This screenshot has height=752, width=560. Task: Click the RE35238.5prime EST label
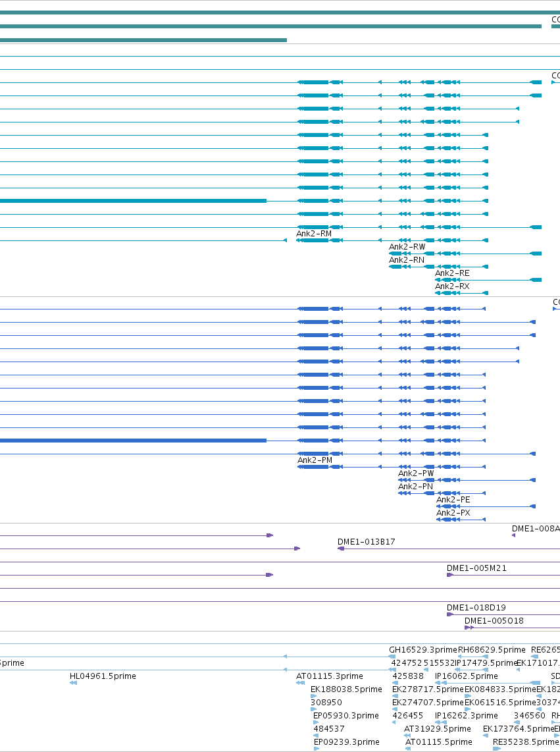click(526, 742)
